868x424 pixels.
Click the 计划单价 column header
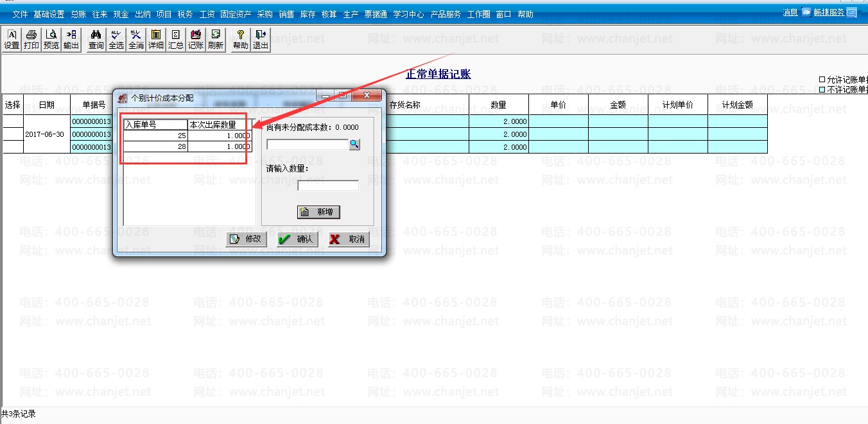tap(678, 105)
